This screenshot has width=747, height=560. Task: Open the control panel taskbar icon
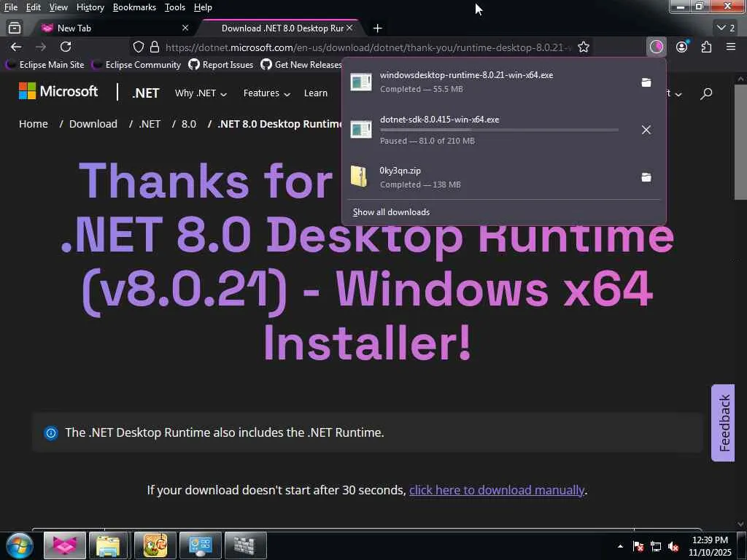click(201, 545)
